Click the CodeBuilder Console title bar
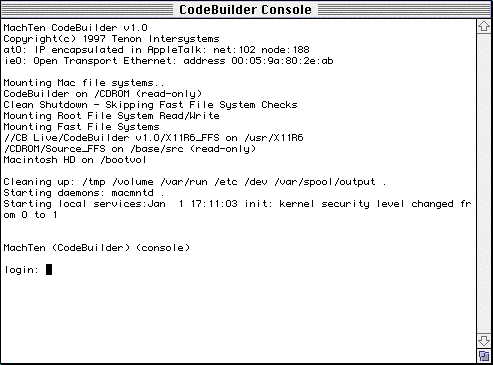The height and width of the screenshot is (365, 493). (x=246, y=9)
